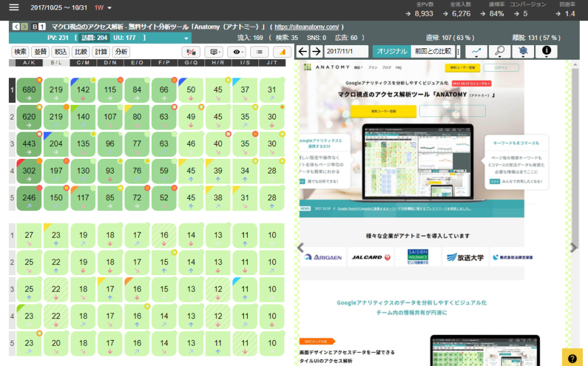
Task: Slide logo carousel to the left
Action: click(300, 248)
